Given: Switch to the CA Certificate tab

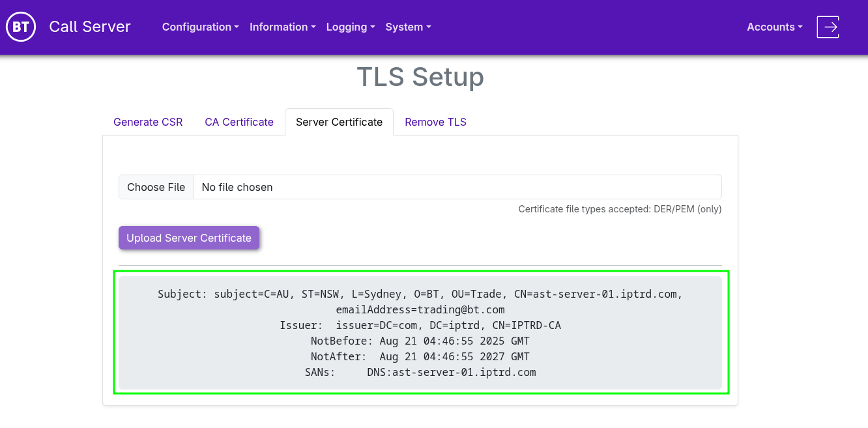Looking at the screenshot, I should click(x=239, y=122).
